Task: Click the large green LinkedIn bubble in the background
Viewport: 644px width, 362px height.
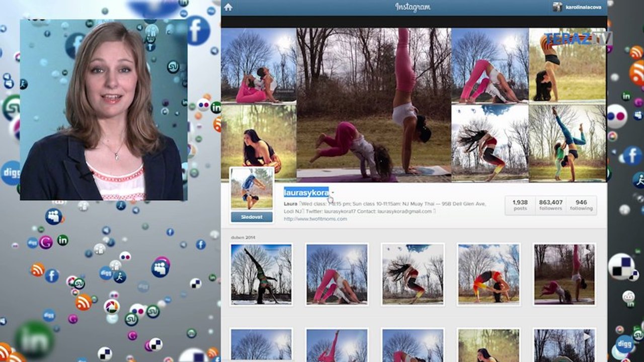Action: [35, 340]
